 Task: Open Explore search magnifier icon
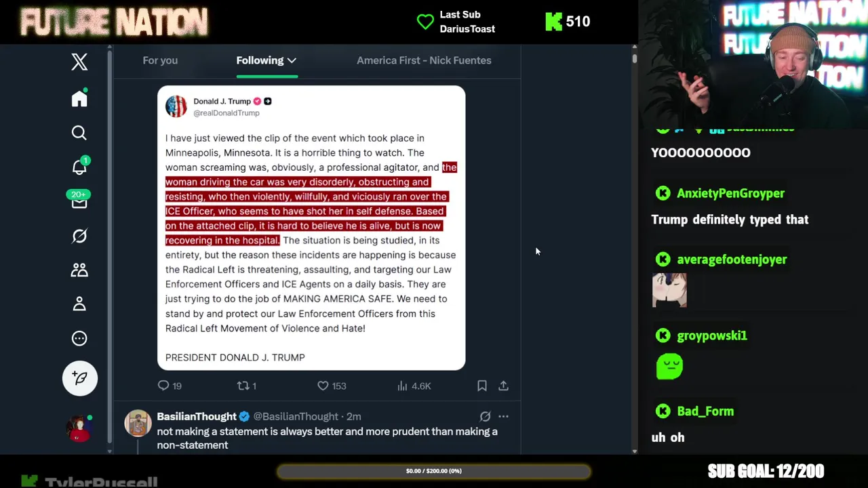click(79, 133)
